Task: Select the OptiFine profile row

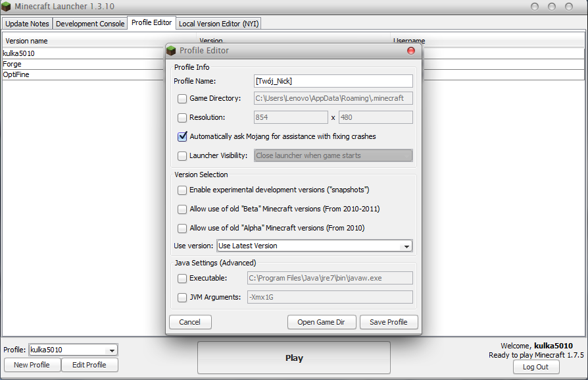Action: click(x=84, y=74)
